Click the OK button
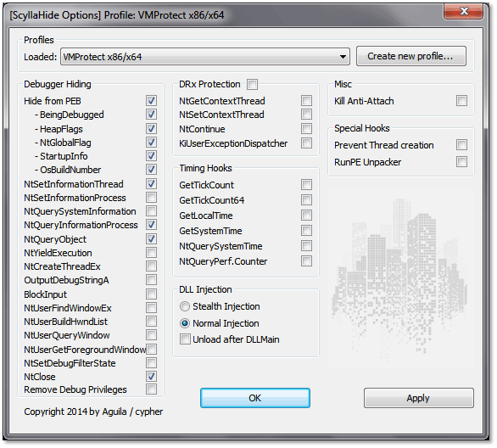The width and height of the screenshot is (497, 448). coord(254,398)
